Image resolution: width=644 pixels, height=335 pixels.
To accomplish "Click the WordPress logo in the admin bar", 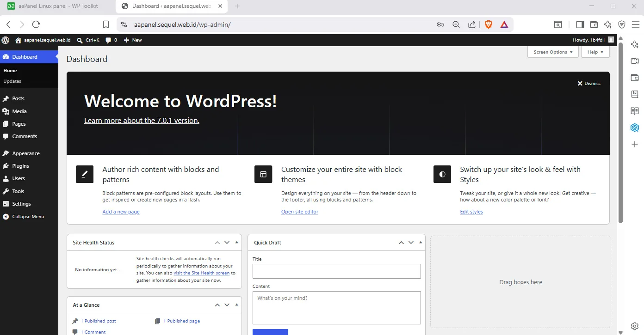I will pyautogui.click(x=6, y=40).
